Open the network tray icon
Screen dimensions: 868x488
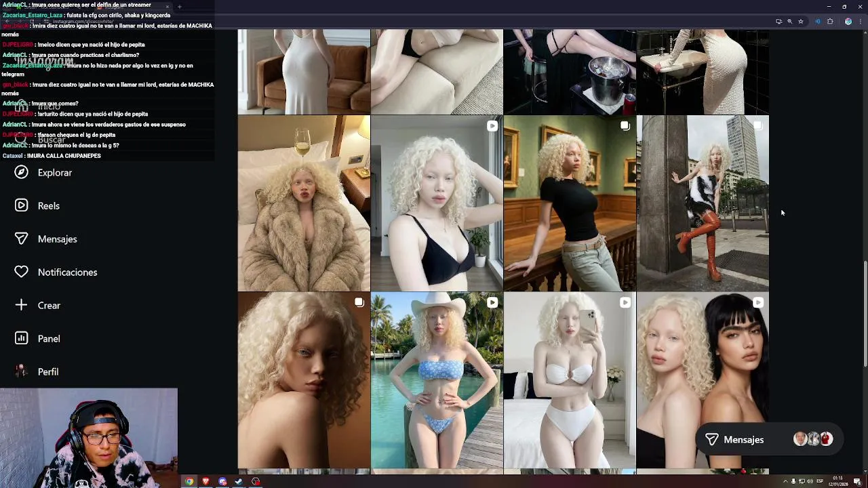pos(802,482)
